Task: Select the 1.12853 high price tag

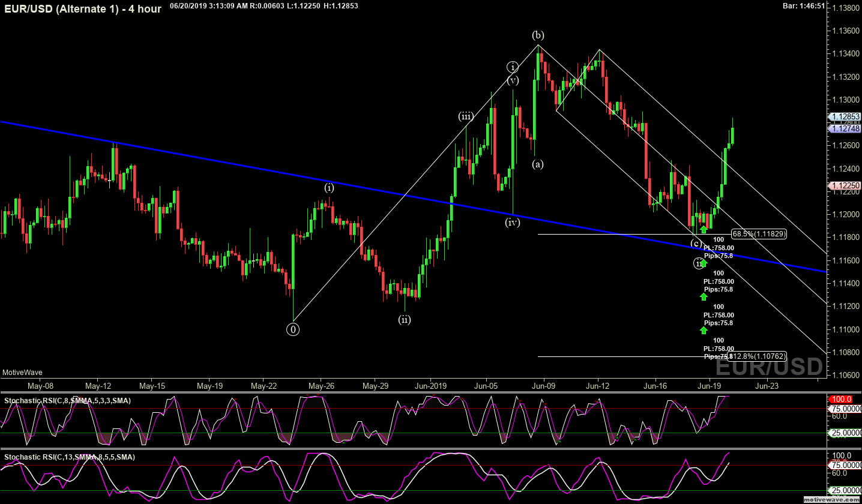Action: [x=845, y=116]
